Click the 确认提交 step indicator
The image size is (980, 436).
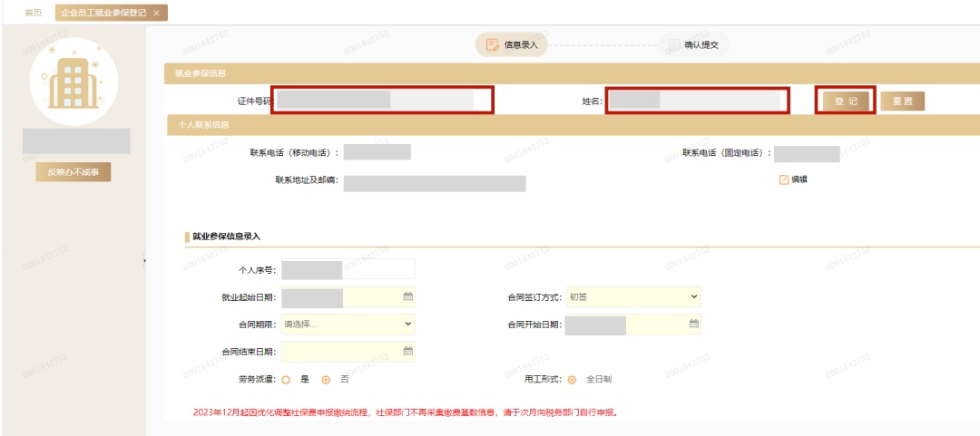point(693,45)
